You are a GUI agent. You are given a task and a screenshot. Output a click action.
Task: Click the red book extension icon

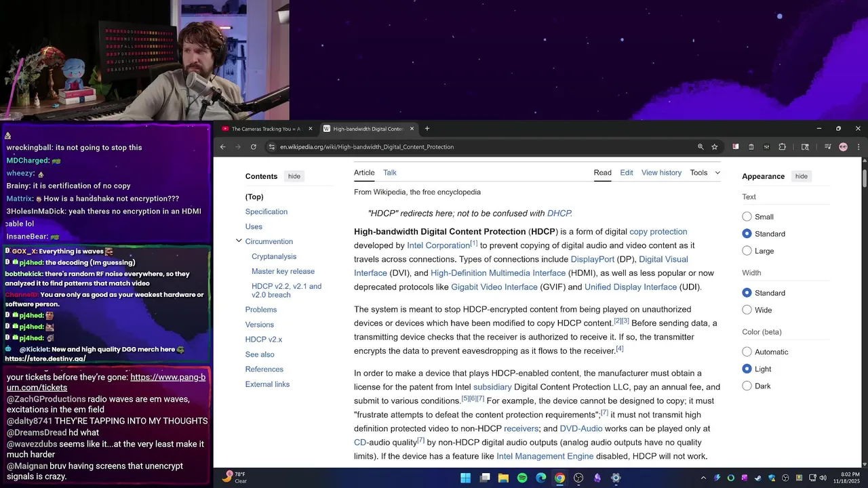(x=736, y=146)
